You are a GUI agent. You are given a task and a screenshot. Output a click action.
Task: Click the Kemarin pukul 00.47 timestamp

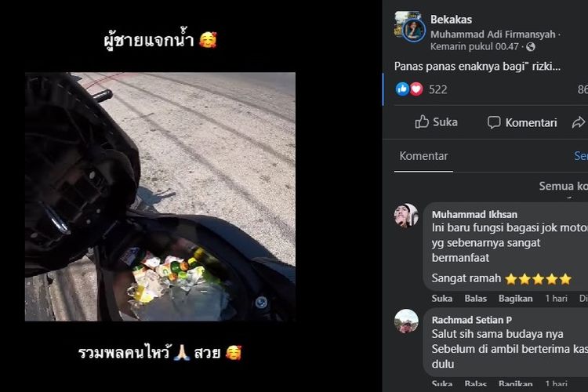(x=474, y=47)
